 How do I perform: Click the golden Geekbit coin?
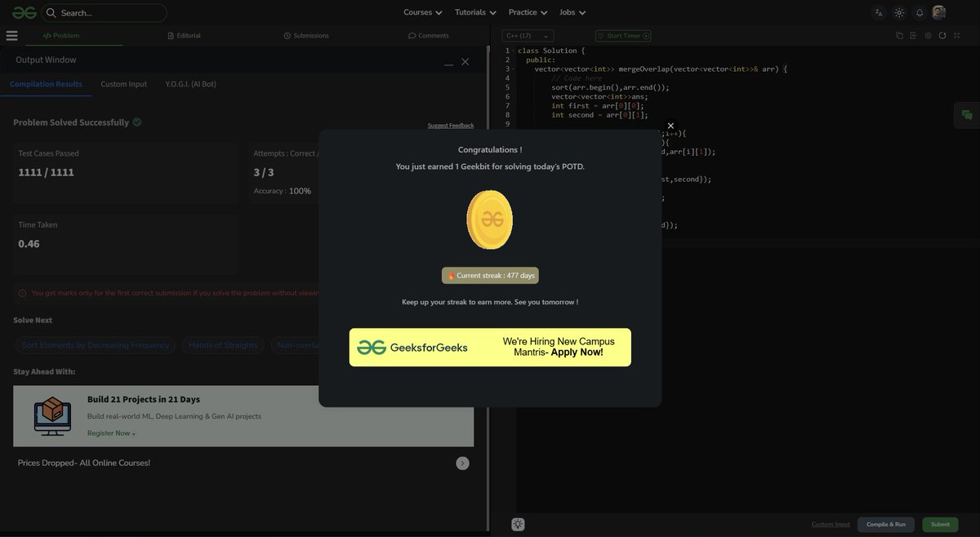pos(490,220)
